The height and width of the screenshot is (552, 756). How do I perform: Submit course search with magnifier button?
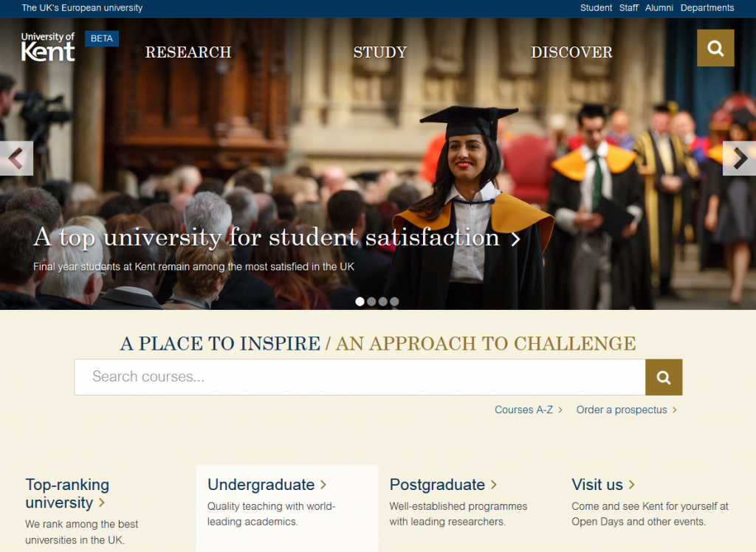click(x=664, y=377)
